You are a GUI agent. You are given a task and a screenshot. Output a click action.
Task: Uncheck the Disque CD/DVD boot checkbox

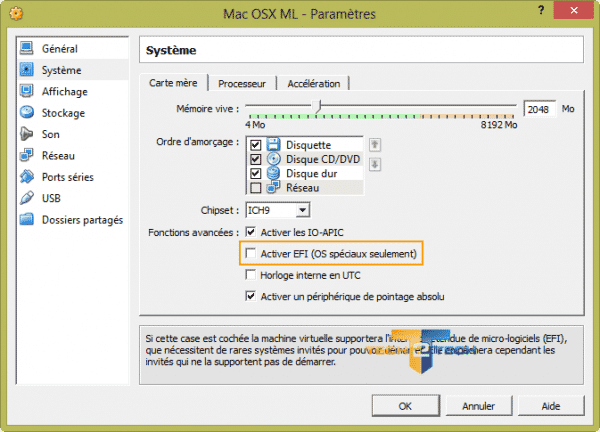click(x=255, y=159)
